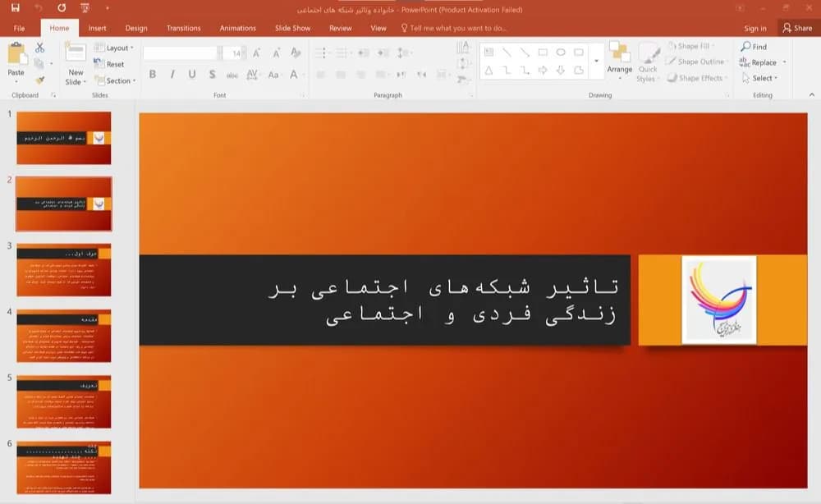
Task: Select the Triangle shape in gallery
Action: 488,70
